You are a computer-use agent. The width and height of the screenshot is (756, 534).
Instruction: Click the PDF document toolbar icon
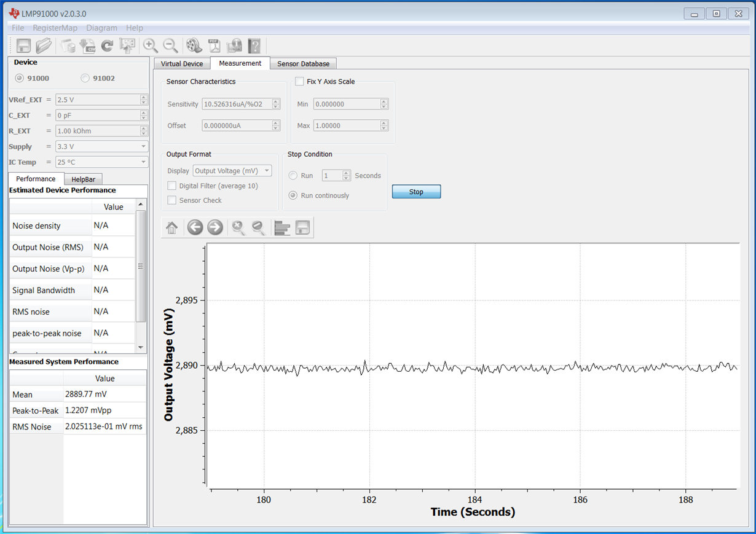click(x=214, y=45)
